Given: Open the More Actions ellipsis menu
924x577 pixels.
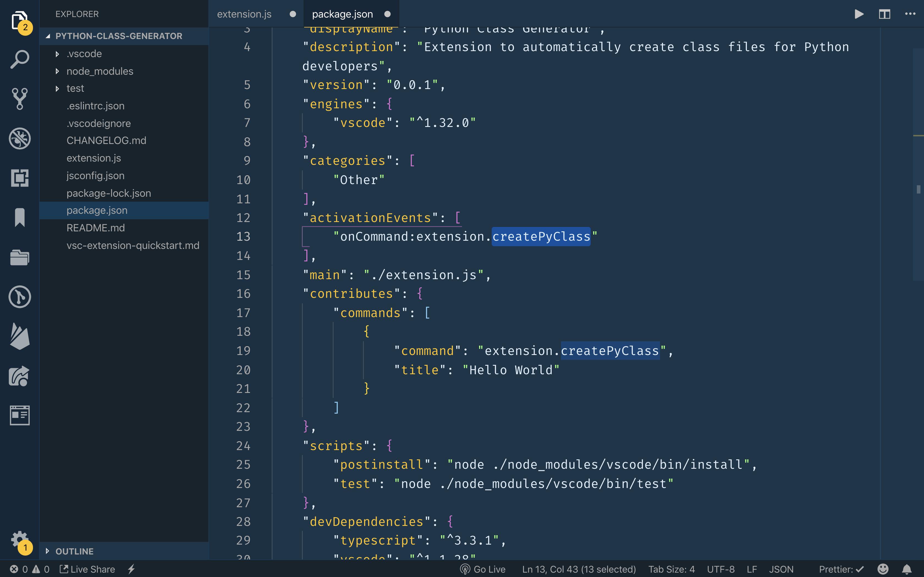Looking at the screenshot, I should [x=910, y=14].
